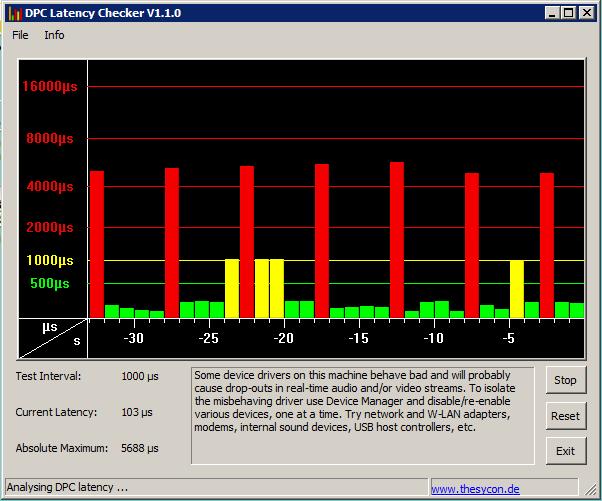
Task: Open the File menu
Action: 20,35
